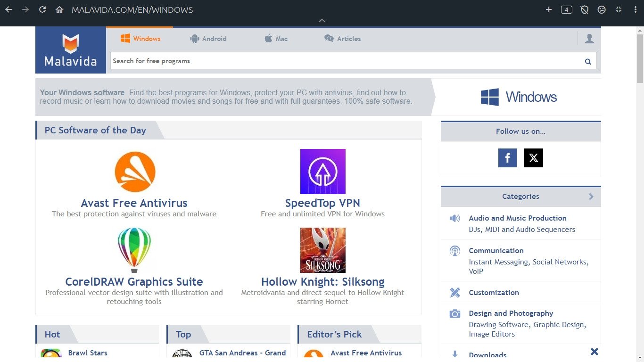Open the Audio and Music Production category

517,218
